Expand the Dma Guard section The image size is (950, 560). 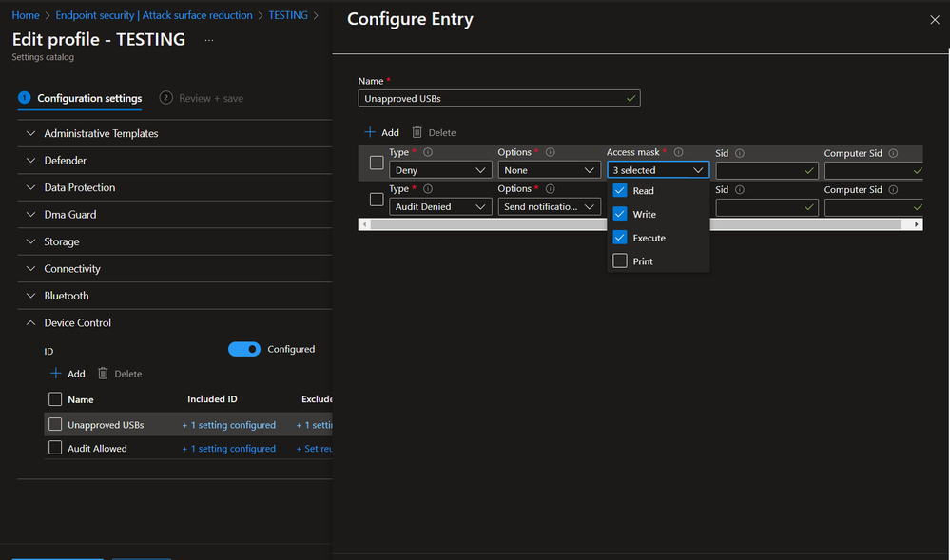coord(175,215)
